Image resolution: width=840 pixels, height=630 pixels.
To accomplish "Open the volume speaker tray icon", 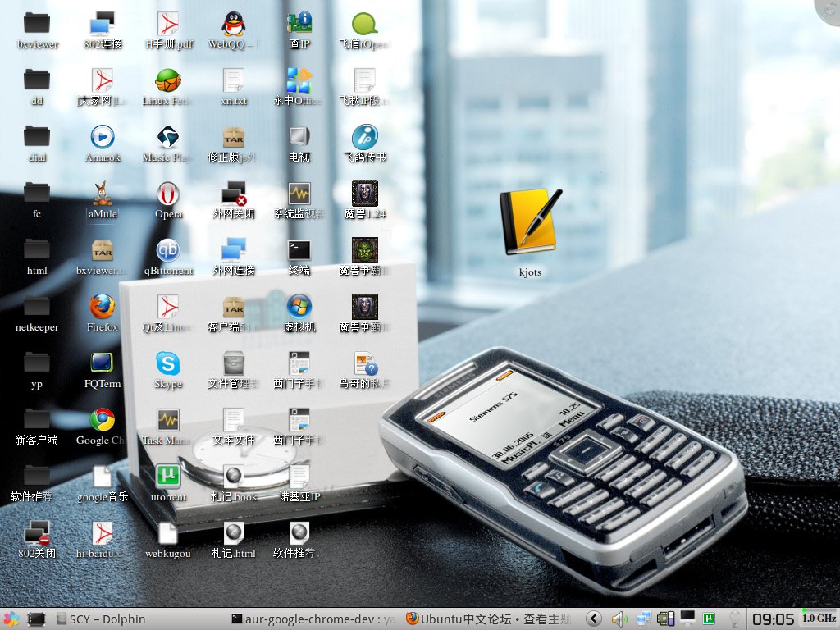I will tap(619, 619).
